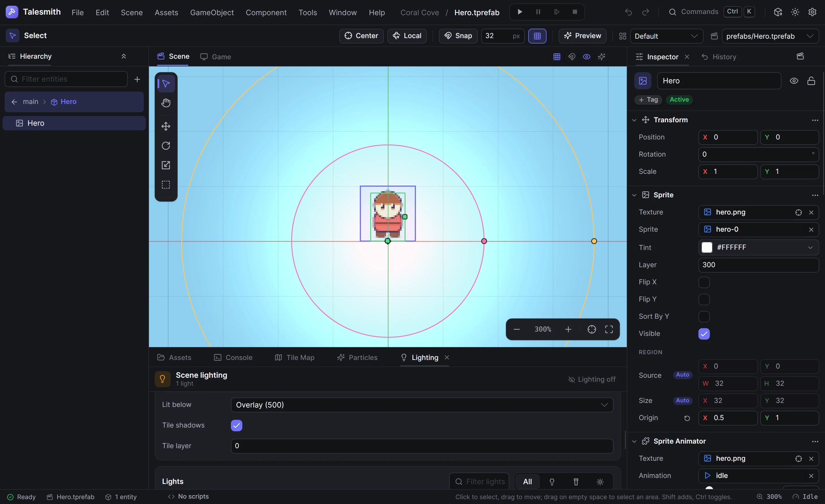This screenshot has height=504, width=825.
Task: Pick texture with target icon in Sprite section
Action: pyautogui.click(x=798, y=212)
